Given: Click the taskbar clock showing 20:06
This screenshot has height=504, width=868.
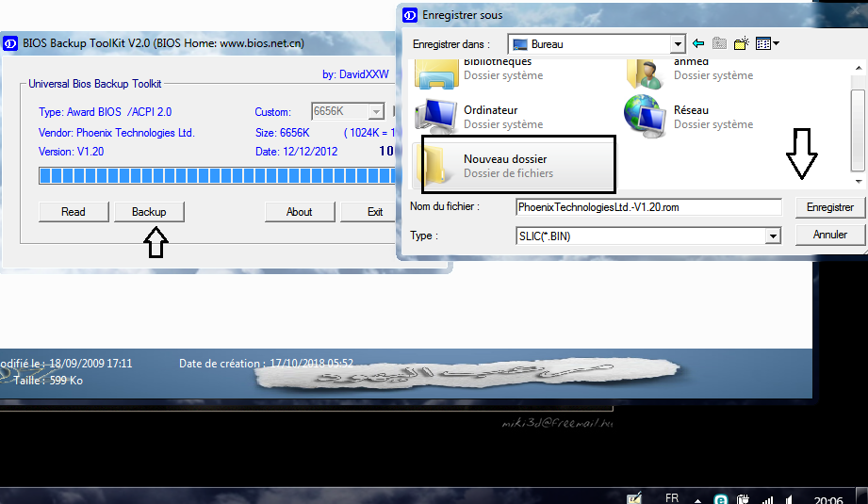Looking at the screenshot, I should [x=828, y=500].
